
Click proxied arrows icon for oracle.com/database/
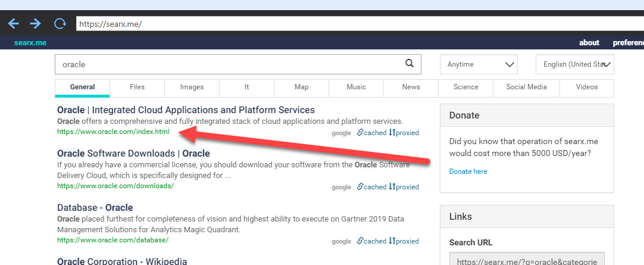click(392, 241)
